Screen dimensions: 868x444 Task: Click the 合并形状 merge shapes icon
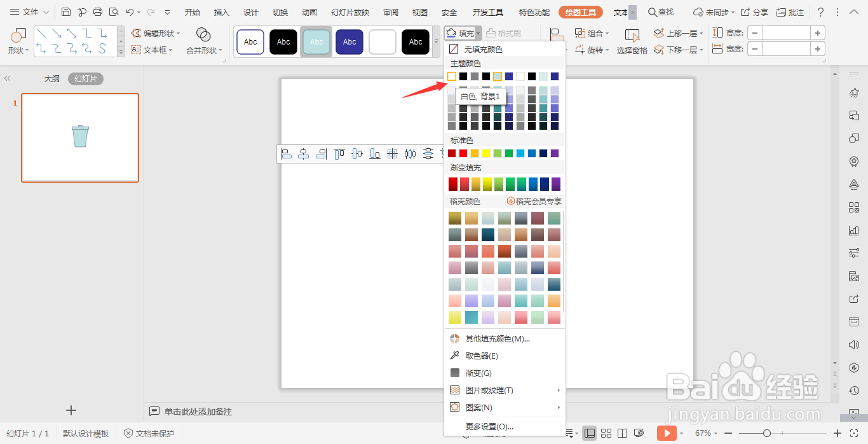(203, 34)
